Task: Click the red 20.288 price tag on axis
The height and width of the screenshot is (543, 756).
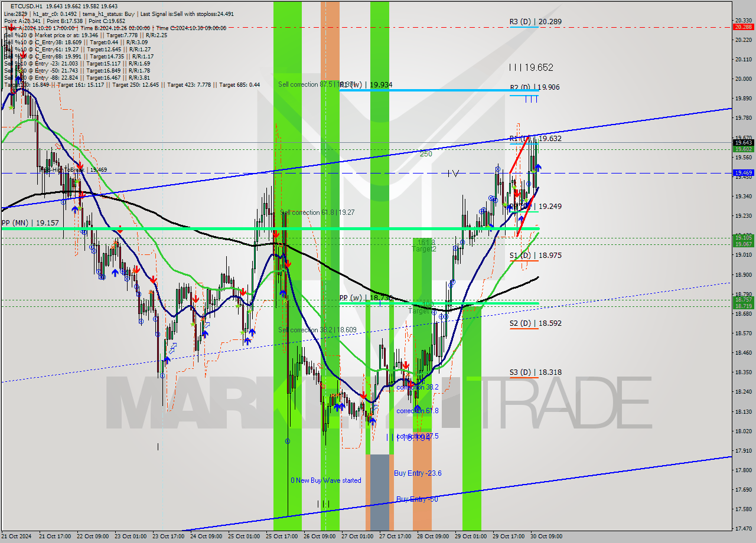Action: pos(743,27)
